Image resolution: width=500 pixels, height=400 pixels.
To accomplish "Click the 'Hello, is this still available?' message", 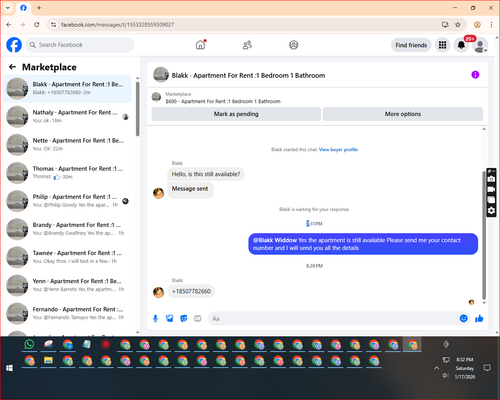I will click(206, 174).
